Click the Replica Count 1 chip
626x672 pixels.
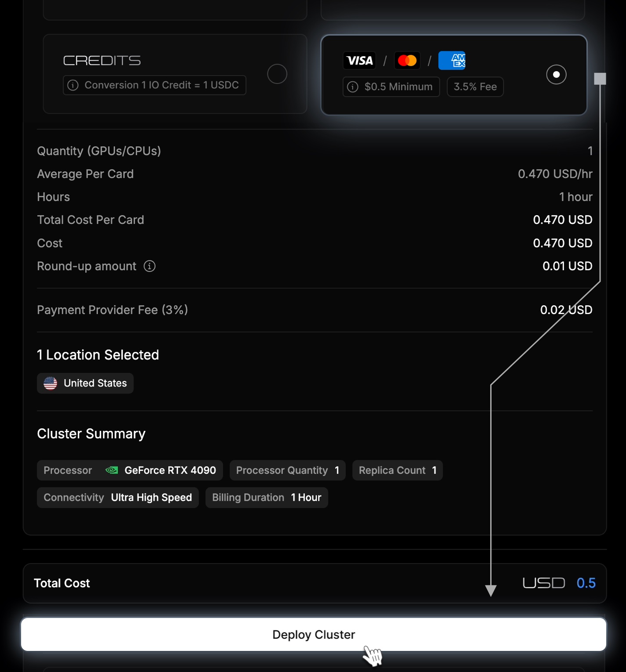coord(397,470)
